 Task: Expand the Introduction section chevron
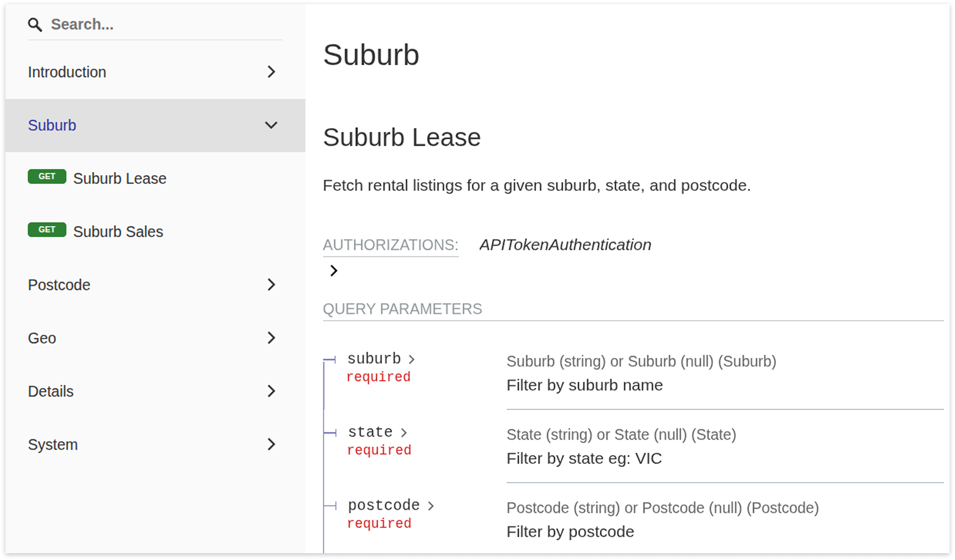coord(271,72)
